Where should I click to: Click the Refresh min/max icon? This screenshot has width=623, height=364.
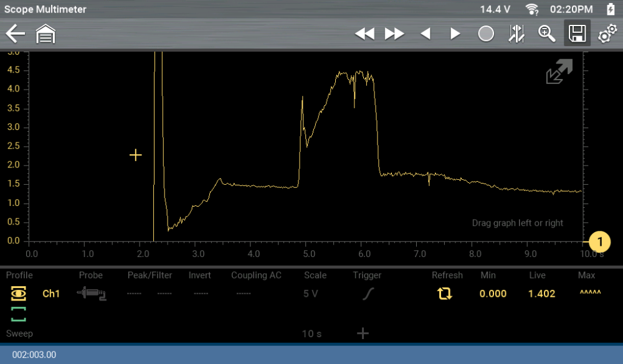pos(444,294)
